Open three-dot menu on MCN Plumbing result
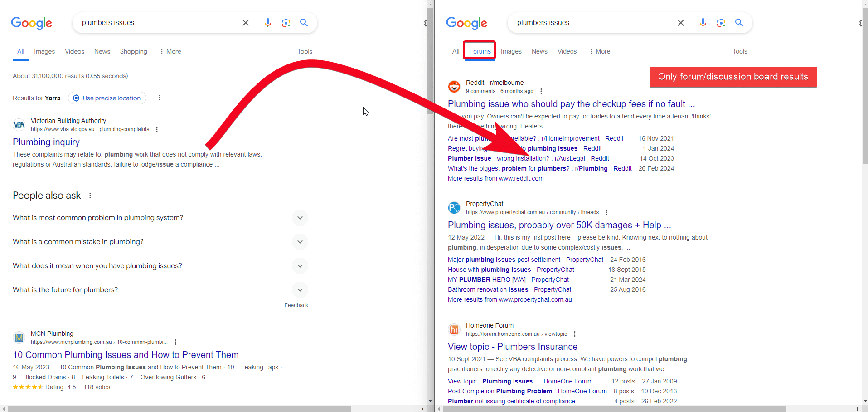 point(176,342)
